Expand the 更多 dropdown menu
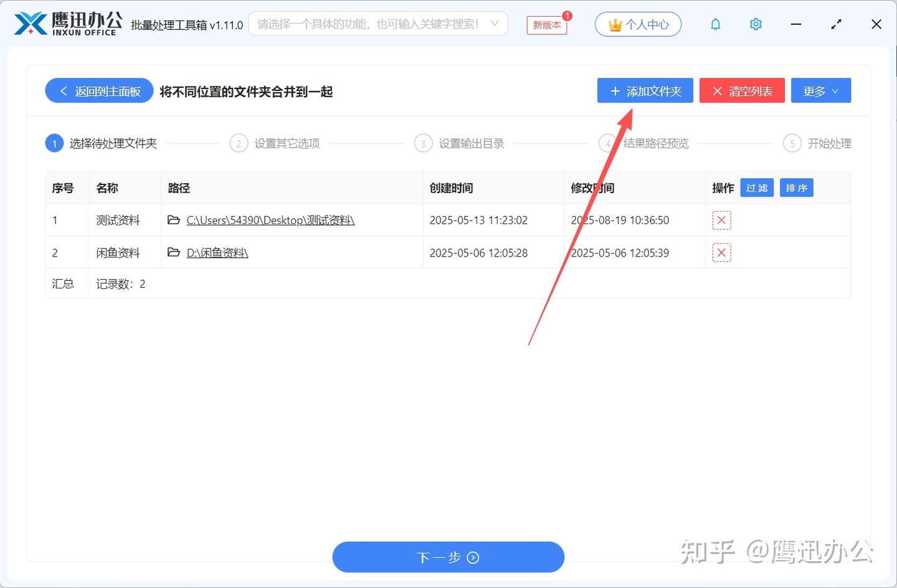897x588 pixels. tap(820, 90)
